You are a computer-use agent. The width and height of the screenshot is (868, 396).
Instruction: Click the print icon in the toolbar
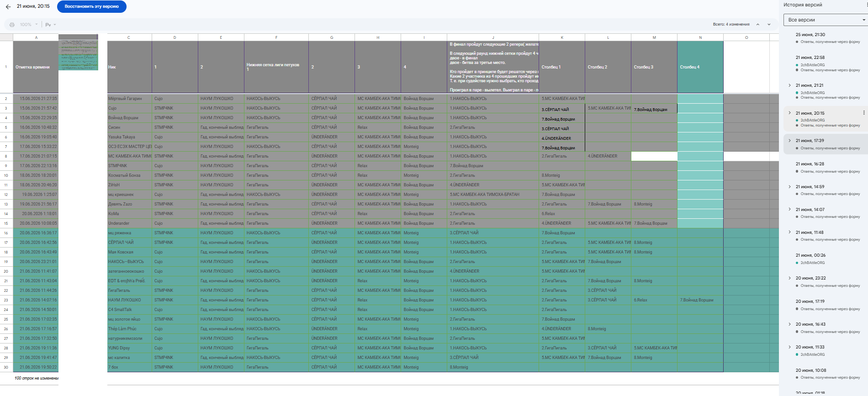12,25
